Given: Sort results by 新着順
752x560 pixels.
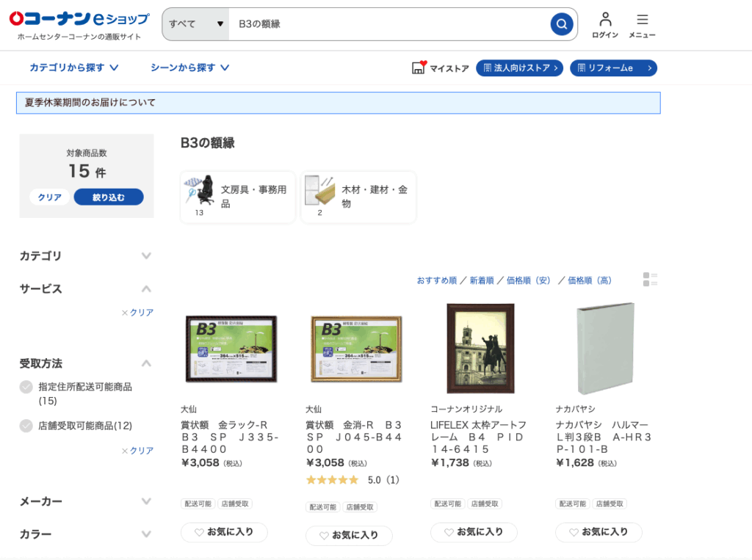Looking at the screenshot, I should pos(482,280).
